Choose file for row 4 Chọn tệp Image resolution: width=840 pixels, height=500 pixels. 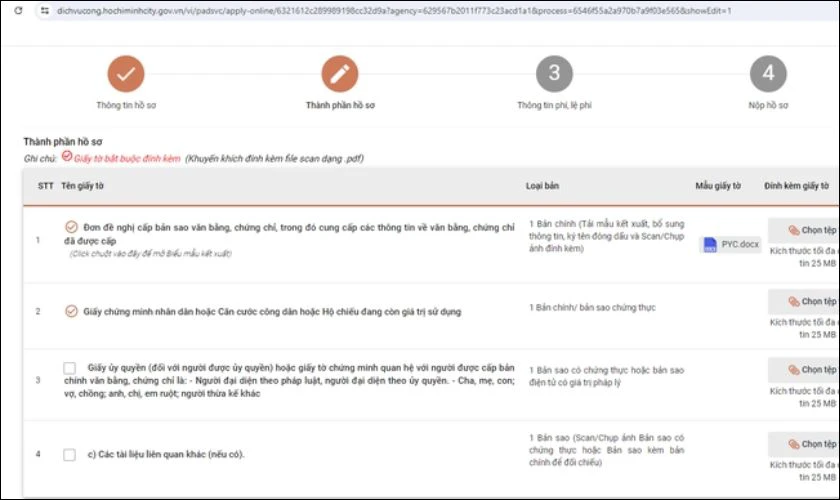coord(805,444)
